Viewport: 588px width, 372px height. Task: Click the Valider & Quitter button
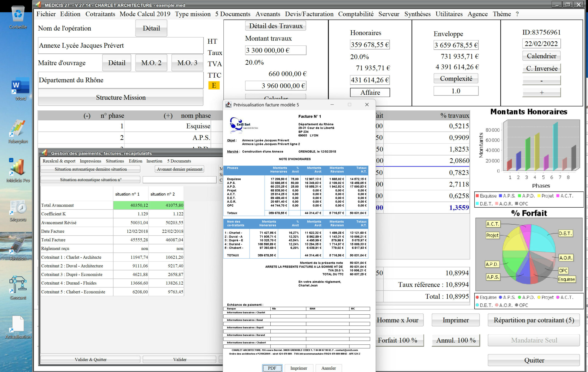90,359
